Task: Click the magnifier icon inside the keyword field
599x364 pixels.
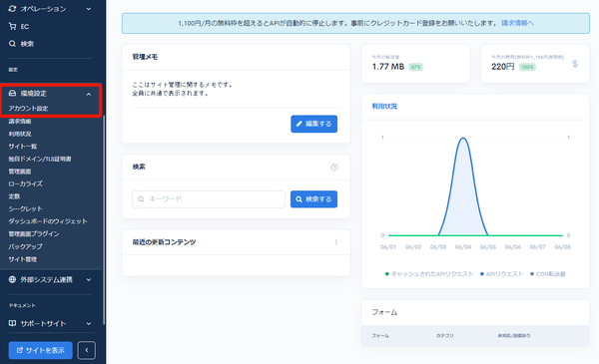Action: 141,199
